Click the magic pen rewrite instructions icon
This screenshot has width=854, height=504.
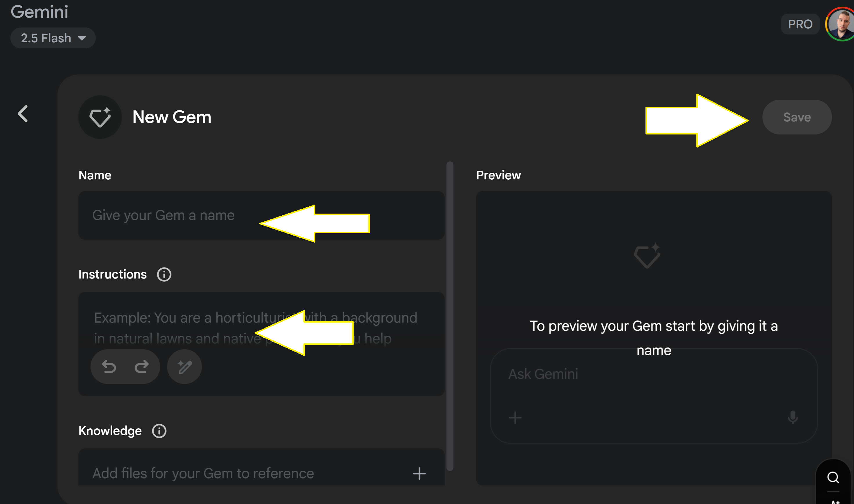click(x=184, y=367)
